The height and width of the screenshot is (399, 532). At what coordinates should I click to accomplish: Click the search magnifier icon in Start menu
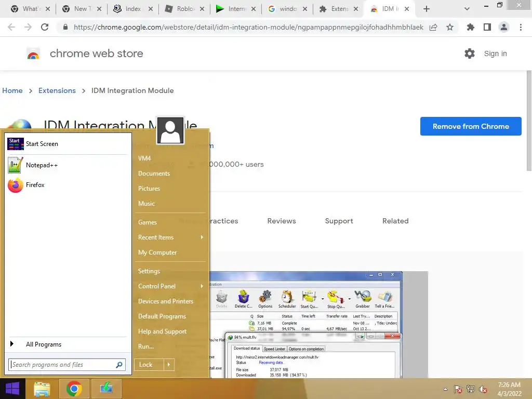(x=119, y=365)
